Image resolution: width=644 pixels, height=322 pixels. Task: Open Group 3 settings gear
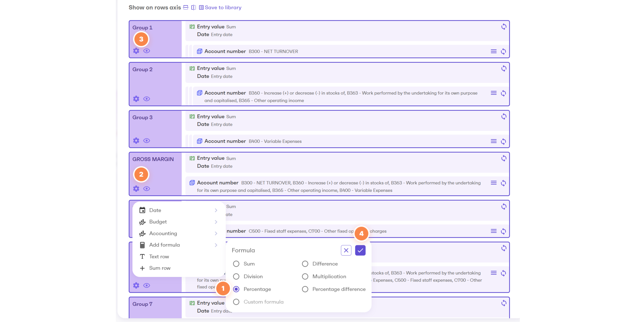tap(136, 141)
